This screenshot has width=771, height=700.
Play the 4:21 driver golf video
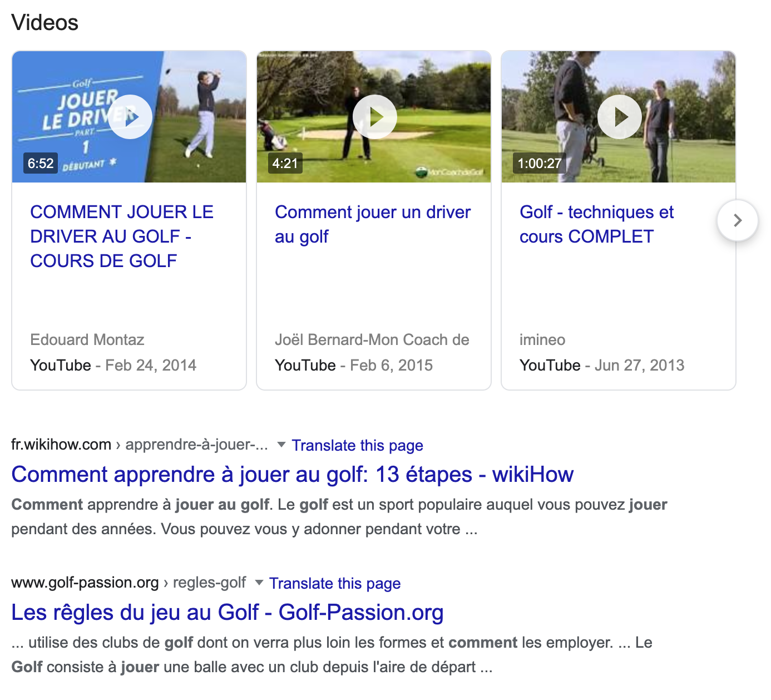375,117
